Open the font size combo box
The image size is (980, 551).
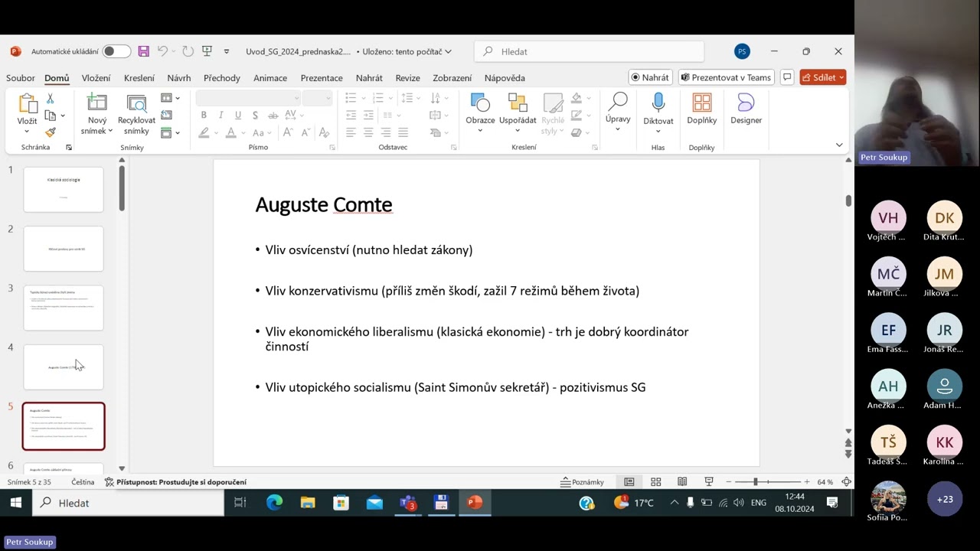pyautogui.click(x=317, y=98)
